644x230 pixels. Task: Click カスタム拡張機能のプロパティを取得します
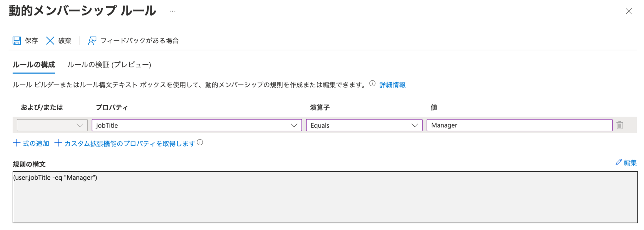tap(129, 143)
